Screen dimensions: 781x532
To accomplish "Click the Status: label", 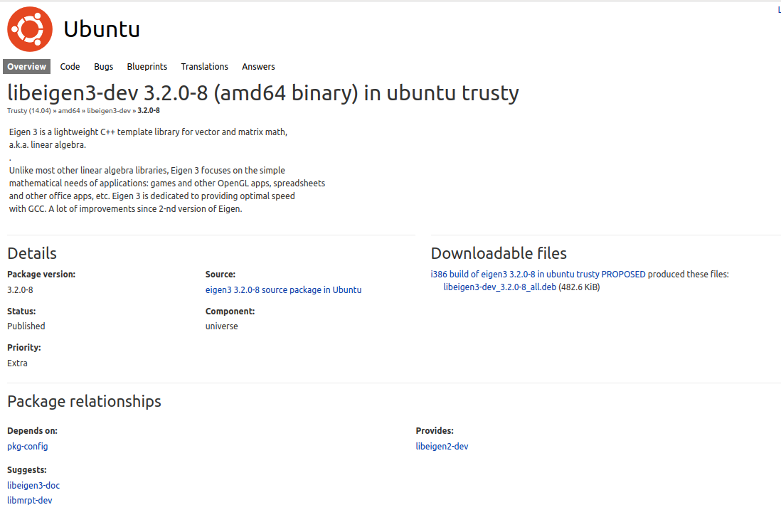I will pos(21,312).
